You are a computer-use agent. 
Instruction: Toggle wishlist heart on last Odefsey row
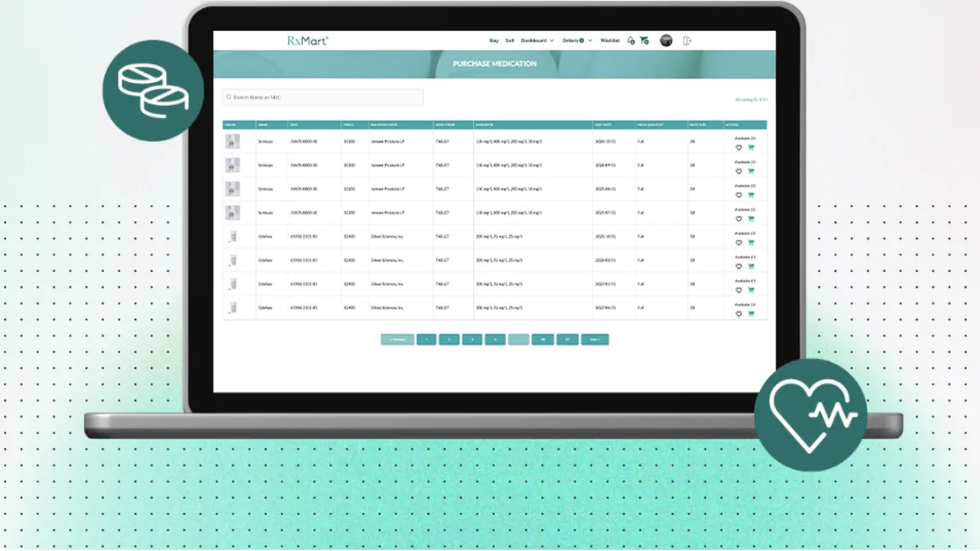click(x=739, y=314)
